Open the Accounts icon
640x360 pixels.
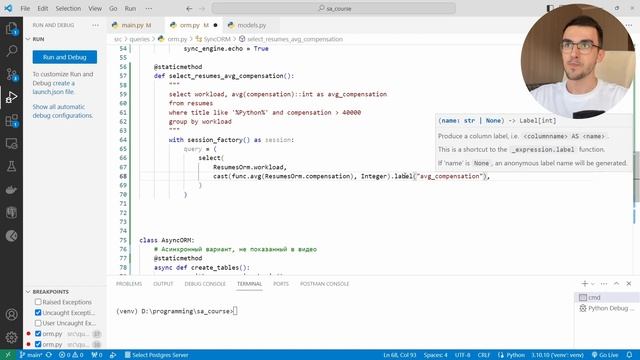pyautogui.click(x=11, y=314)
